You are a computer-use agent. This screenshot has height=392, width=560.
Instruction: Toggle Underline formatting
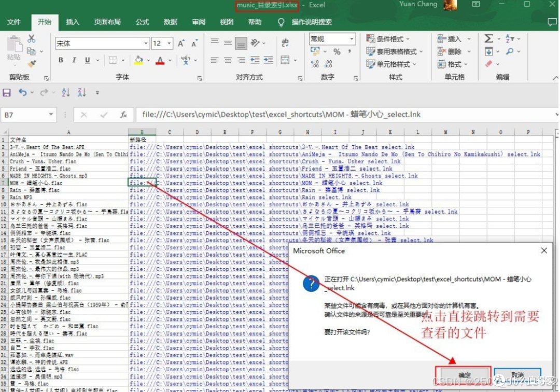(x=88, y=60)
